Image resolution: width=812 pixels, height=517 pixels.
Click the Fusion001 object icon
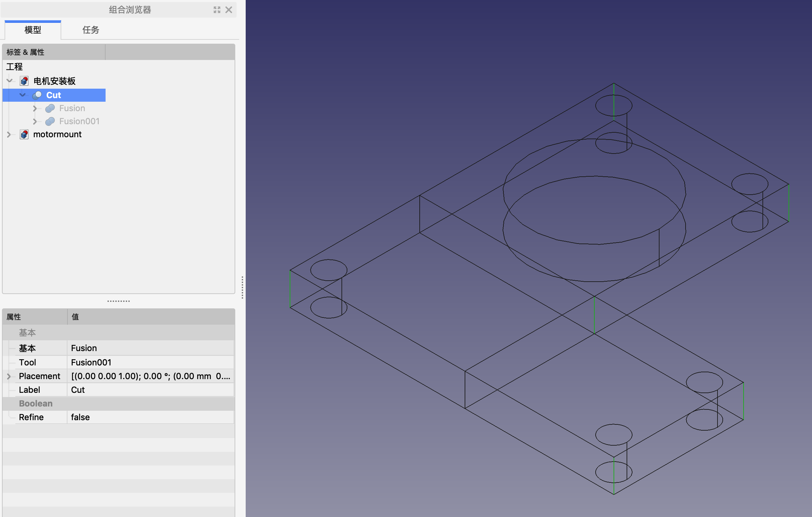click(50, 121)
